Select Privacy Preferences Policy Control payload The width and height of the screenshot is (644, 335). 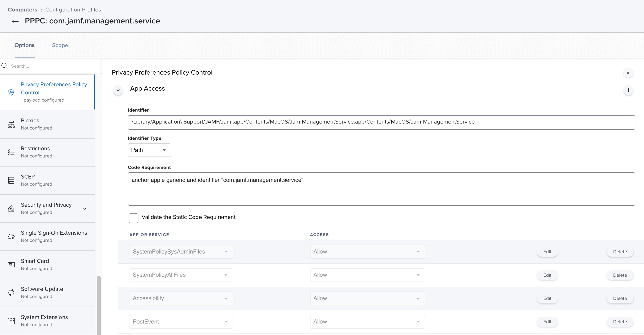(x=48, y=92)
